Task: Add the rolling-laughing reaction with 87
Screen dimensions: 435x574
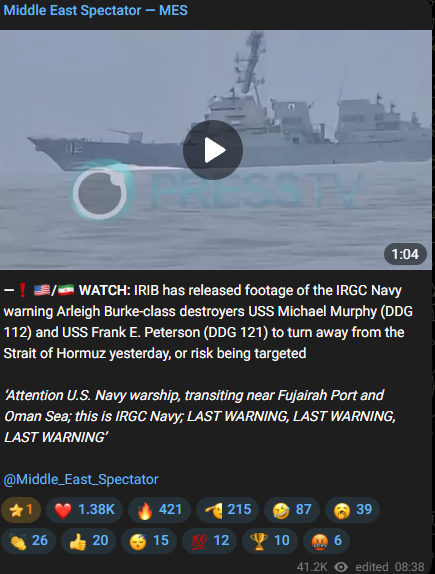Action: 292,510
